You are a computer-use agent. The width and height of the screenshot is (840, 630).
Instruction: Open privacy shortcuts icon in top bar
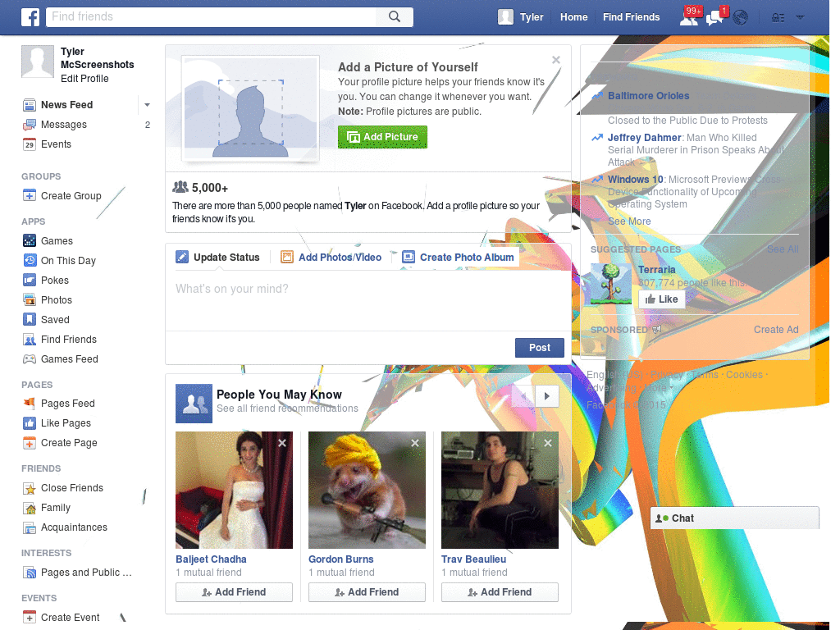(x=778, y=18)
